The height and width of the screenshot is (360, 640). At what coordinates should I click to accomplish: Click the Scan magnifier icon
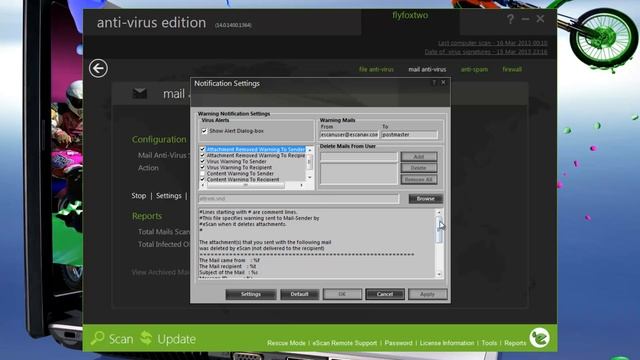98,338
